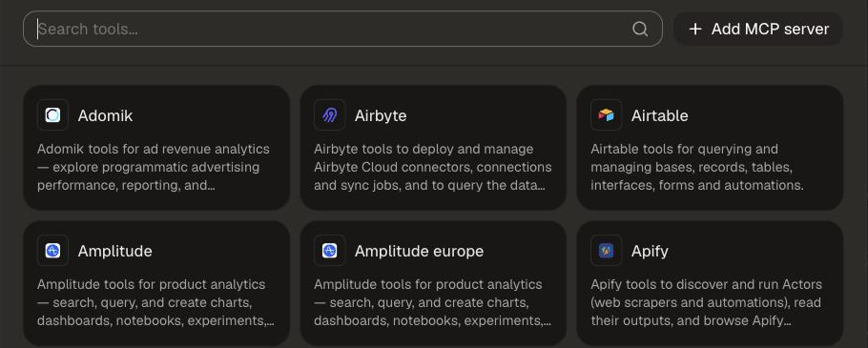868x348 pixels.
Task: Select the Amplitude card title
Action: pyautogui.click(x=114, y=251)
